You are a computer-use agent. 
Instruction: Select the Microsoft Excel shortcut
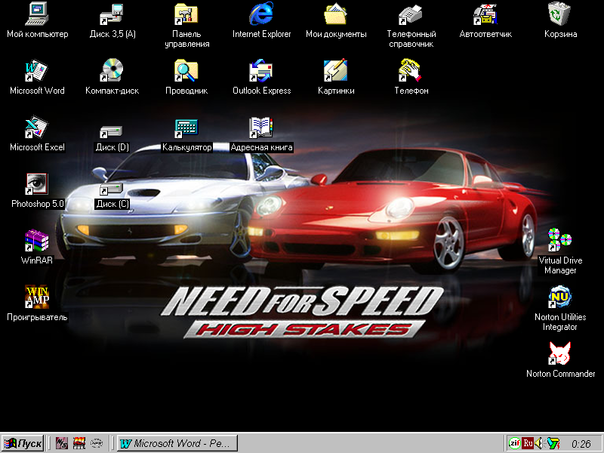[x=37, y=127]
